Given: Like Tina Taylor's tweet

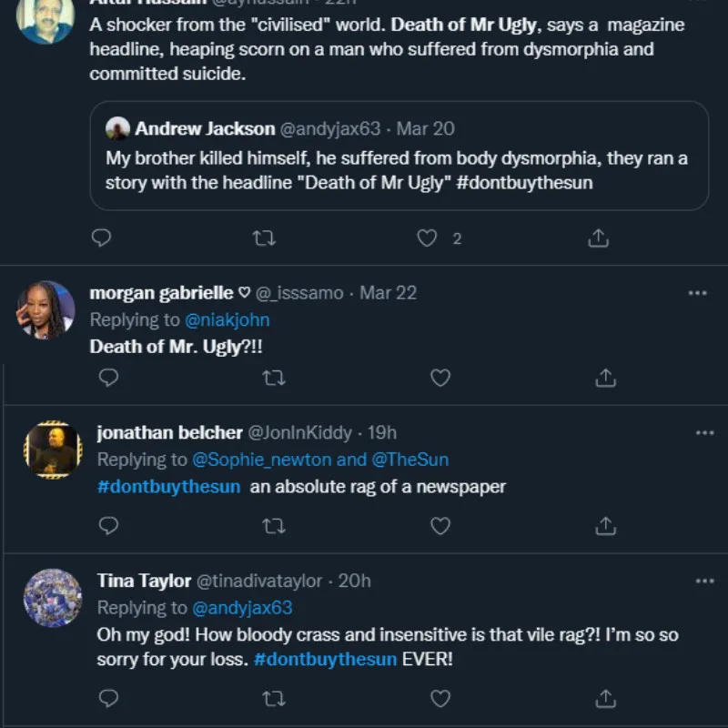Looking at the screenshot, I should coord(440,698).
